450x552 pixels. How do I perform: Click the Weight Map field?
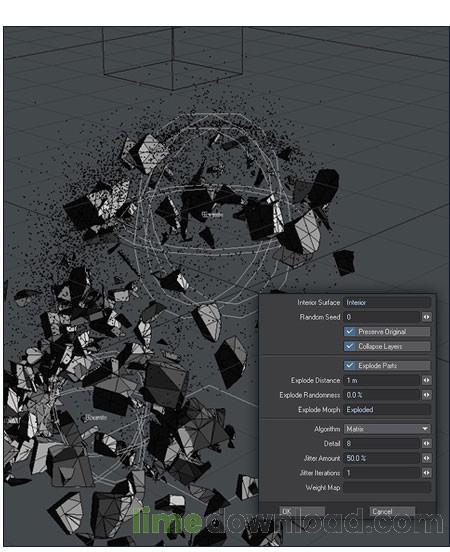[x=387, y=488]
